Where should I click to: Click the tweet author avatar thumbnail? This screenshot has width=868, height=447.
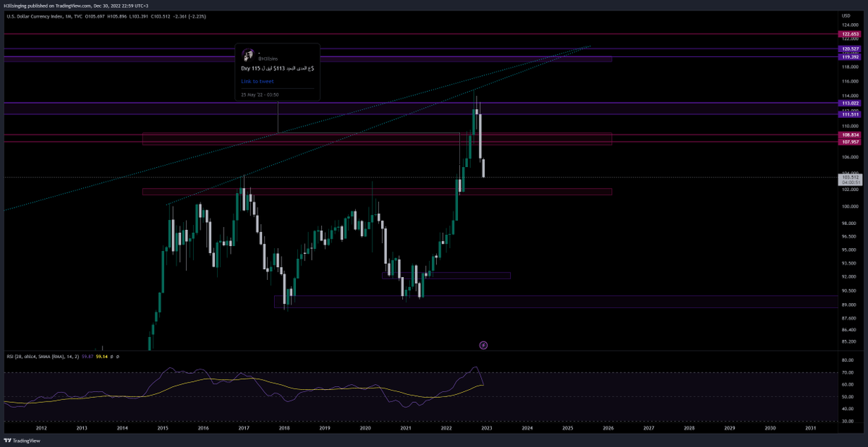coord(247,55)
